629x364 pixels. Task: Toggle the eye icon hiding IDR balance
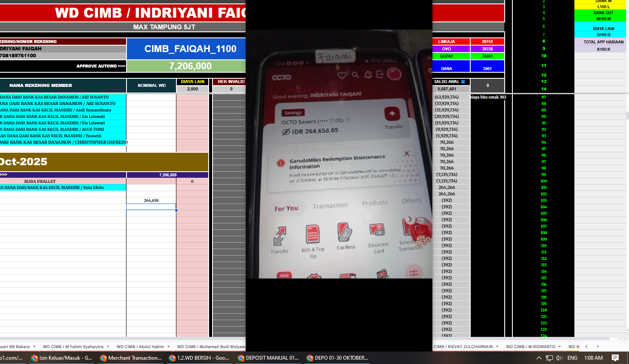pyautogui.click(x=286, y=132)
